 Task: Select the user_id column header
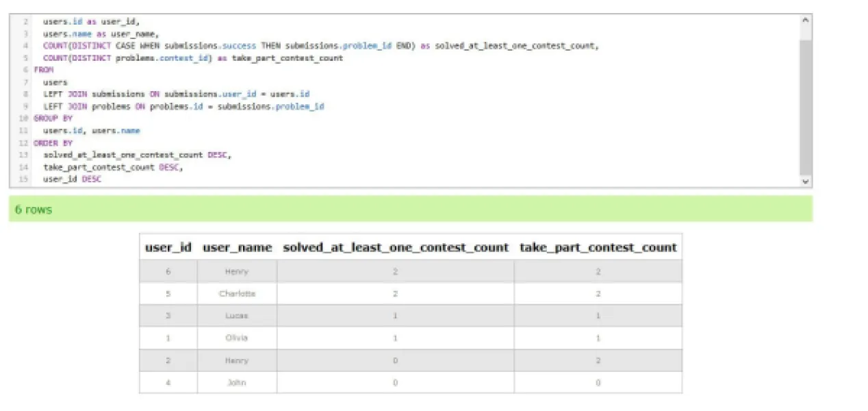[x=168, y=247]
